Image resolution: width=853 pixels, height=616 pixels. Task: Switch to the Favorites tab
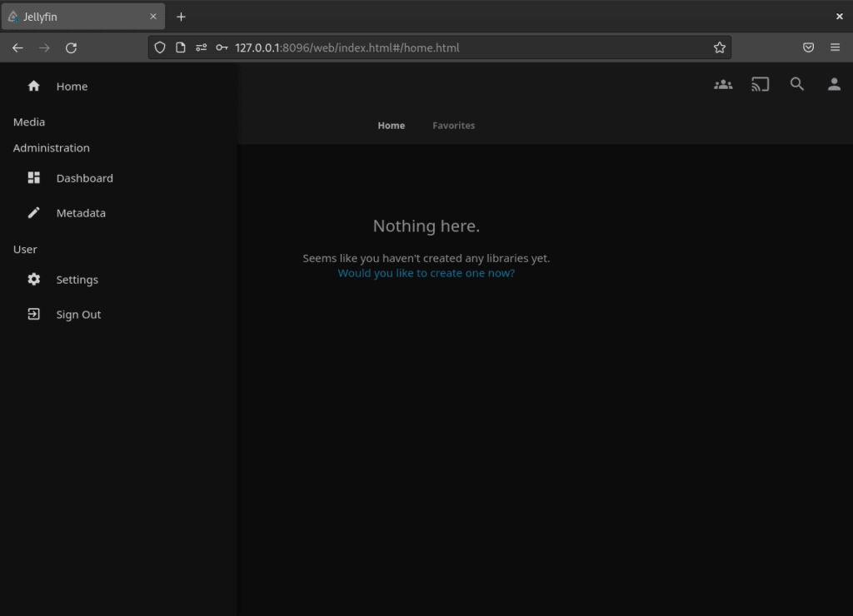click(453, 125)
